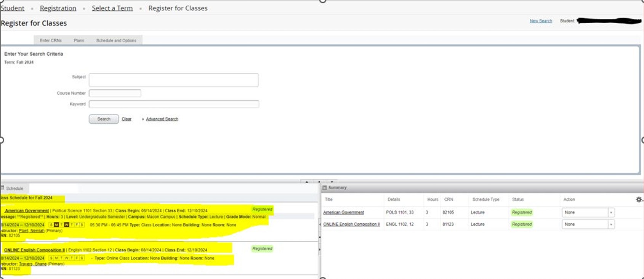
Task: Open instructor Plant, Nemiah link
Action: [32, 231]
